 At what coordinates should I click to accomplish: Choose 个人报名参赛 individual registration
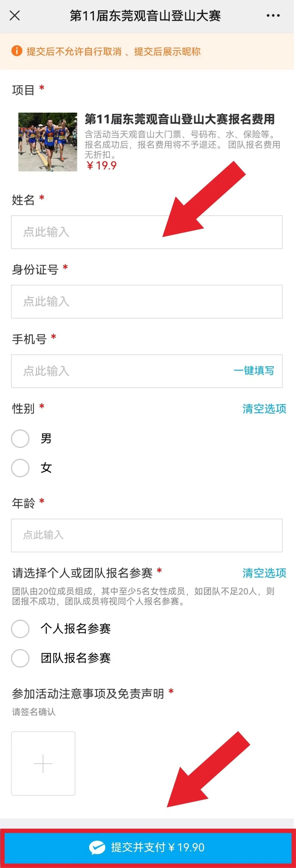coord(20,628)
